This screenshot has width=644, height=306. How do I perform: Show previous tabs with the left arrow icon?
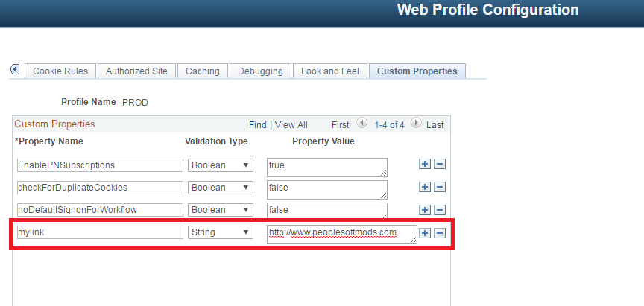pyautogui.click(x=15, y=70)
